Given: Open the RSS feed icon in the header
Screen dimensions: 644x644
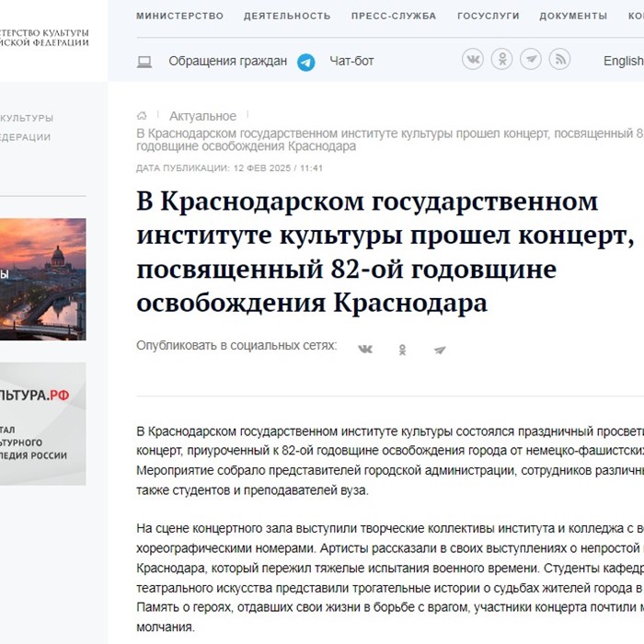Looking at the screenshot, I should click(x=559, y=59).
